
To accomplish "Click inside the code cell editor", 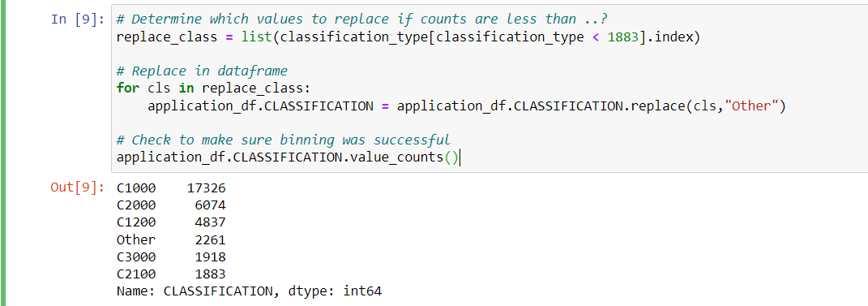I will click(x=490, y=88).
